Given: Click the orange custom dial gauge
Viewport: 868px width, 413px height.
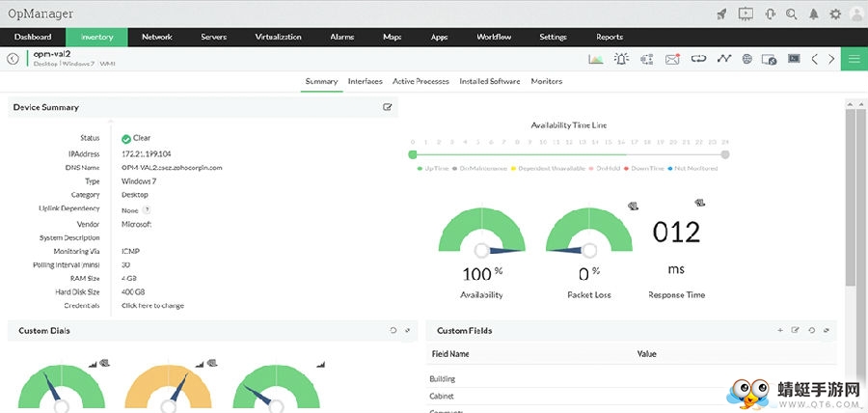Looking at the screenshot, I should click(x=168, y=388).
